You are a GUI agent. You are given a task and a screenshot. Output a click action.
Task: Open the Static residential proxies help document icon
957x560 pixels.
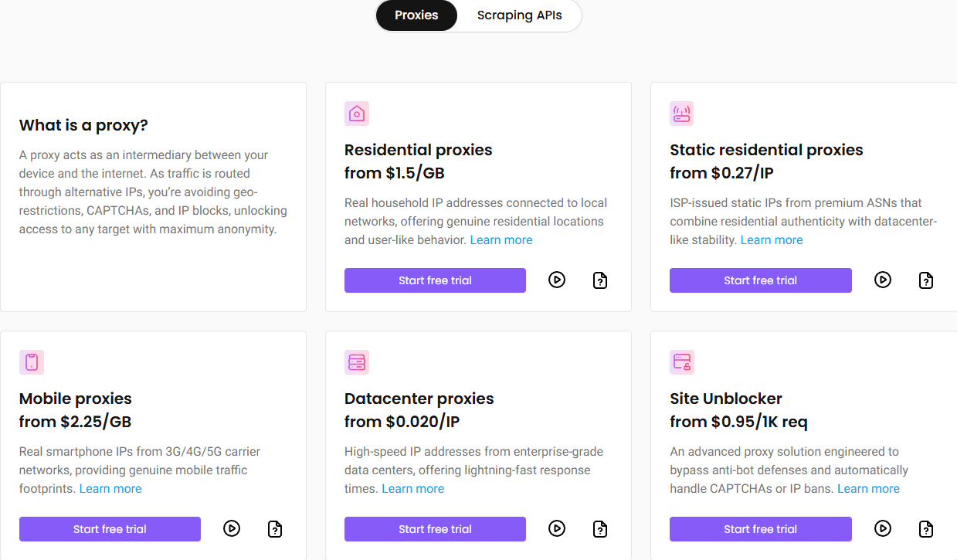pyautogui.click(x=926, y=280)
